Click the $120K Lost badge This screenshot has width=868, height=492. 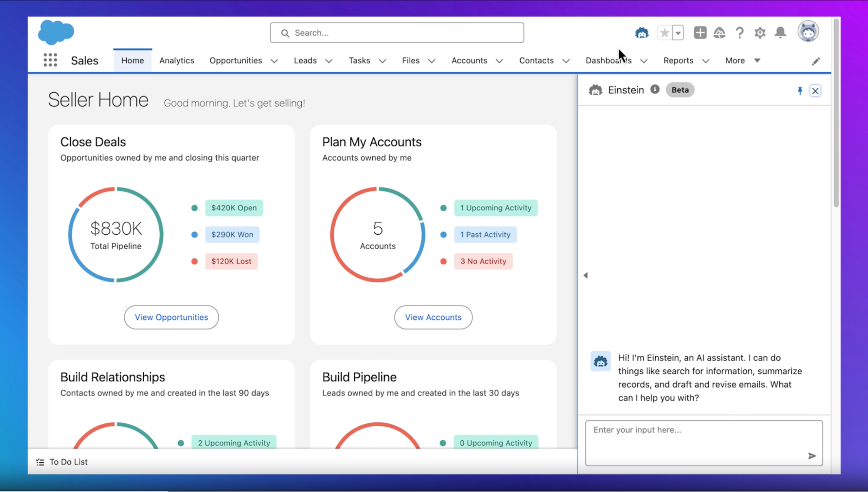[x=231, y=261]
